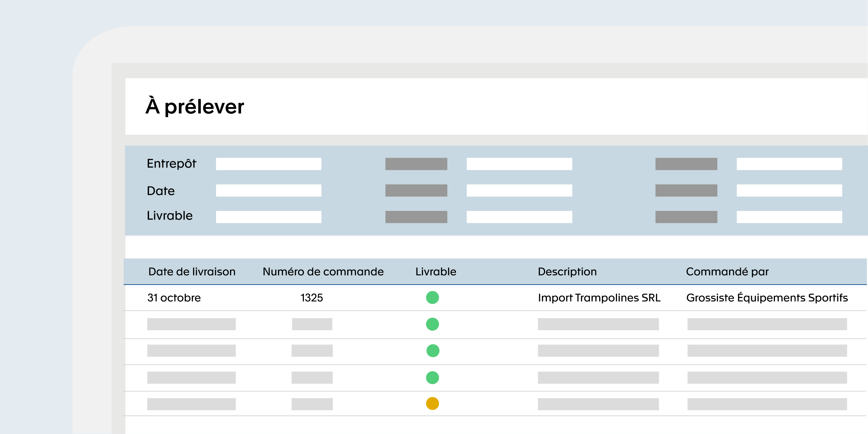Click the Commandé par column header

727,272
